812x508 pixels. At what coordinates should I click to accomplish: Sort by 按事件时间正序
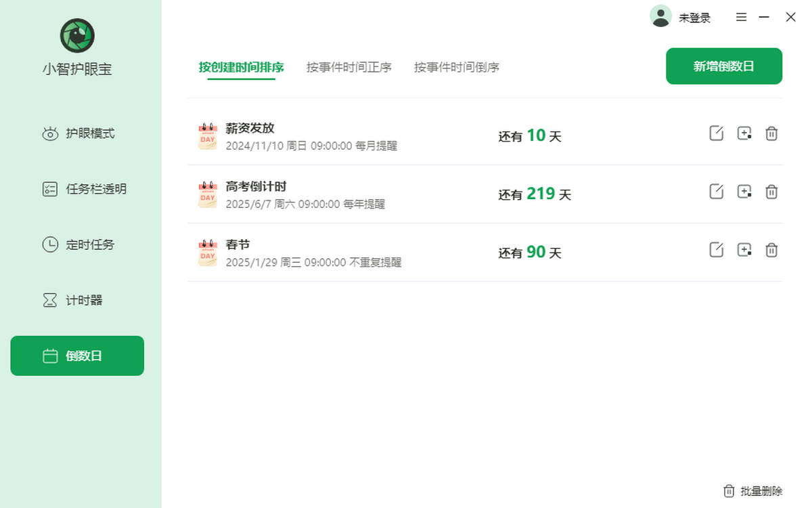348,67
